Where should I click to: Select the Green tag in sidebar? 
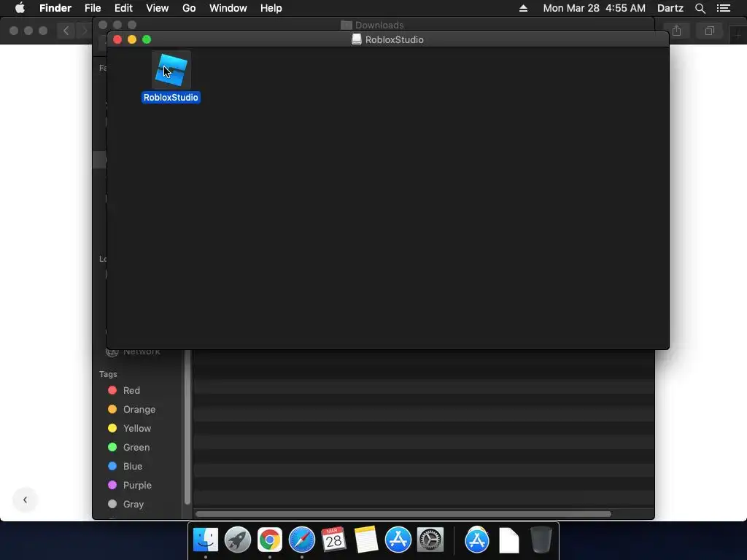coord(128,448)
